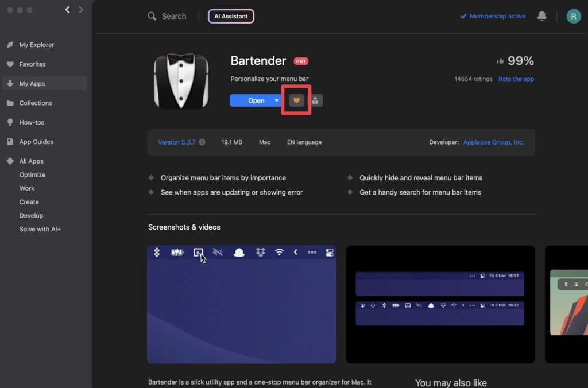Click the 14654 ratings text
The height and width of the screenshot is (388, 588).
coord(473,79)
